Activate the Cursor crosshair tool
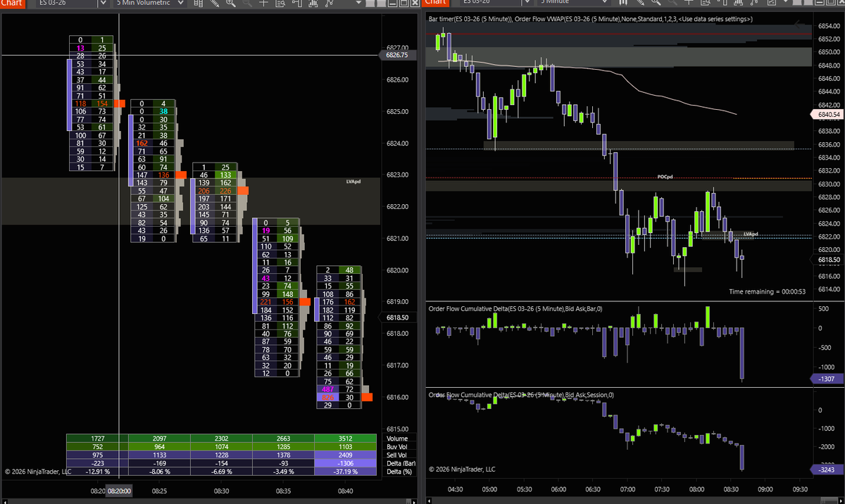Viewport: 845px width, 504px height. pyautogui.click(x=264, y=4)
